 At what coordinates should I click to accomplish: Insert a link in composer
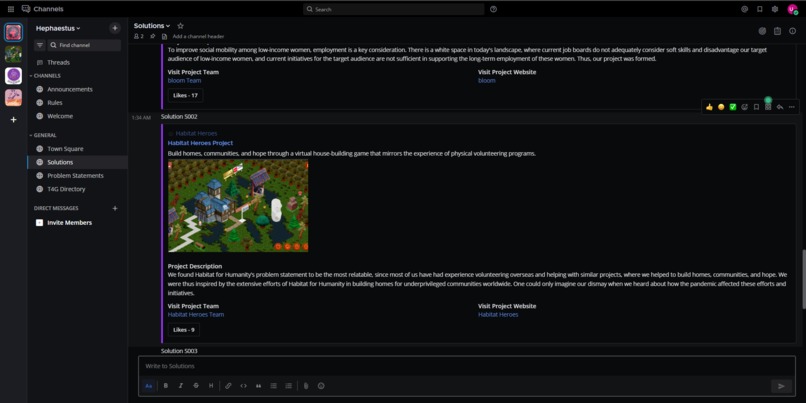pos(228,386)
